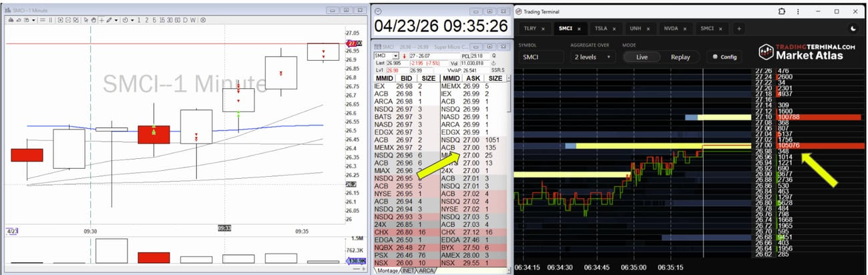This screenshot has width=868, height=275.
Task: Add a new tab with plus button
Action: tap(738, 29)
